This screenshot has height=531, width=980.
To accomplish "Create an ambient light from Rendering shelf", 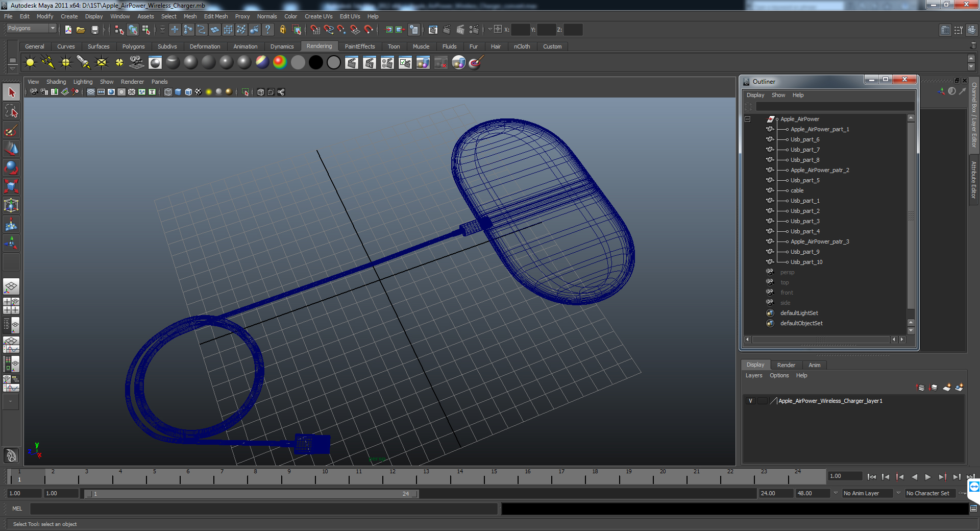I will coord(30,63).
